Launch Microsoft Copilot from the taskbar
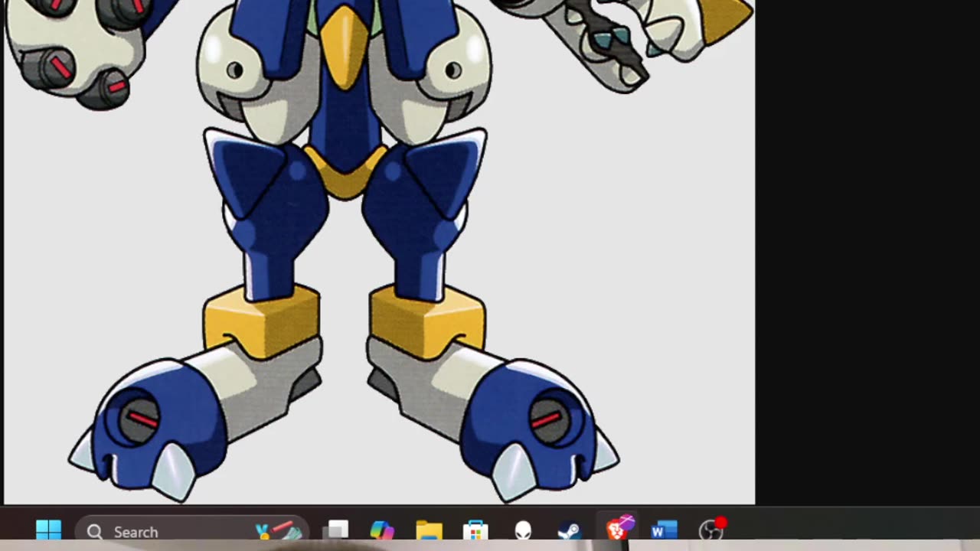This screenshot has height=551, width=980. [382, 530]
